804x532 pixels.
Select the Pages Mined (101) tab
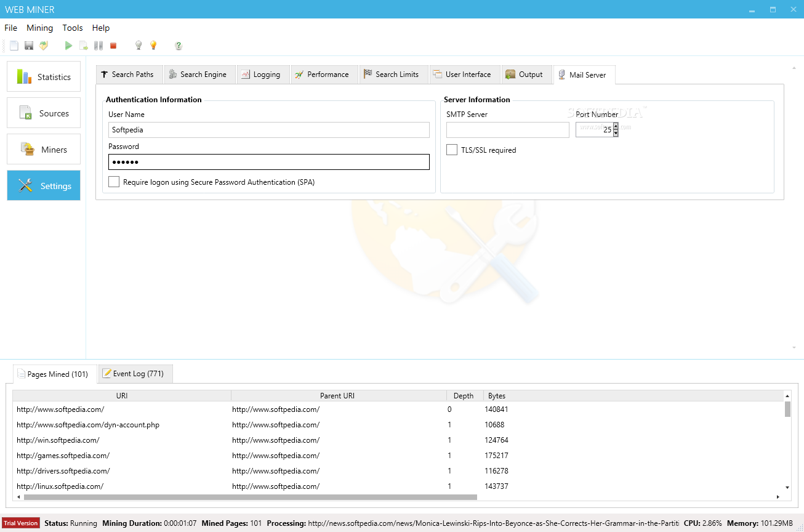click(x=55, y=374)
